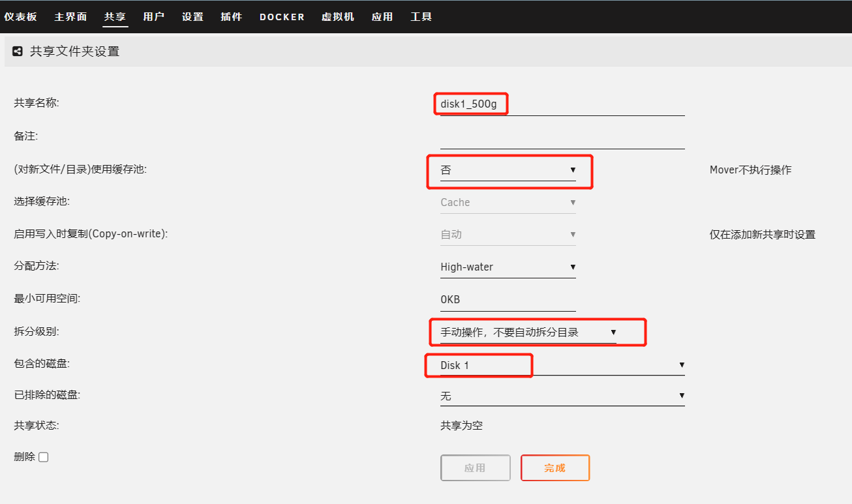Image resolution: width=852 pixels, height=504 pixels.
Task: Expand the 包含的磁盘 Disk 1 dropdown
Action: (x=562, y=365)
